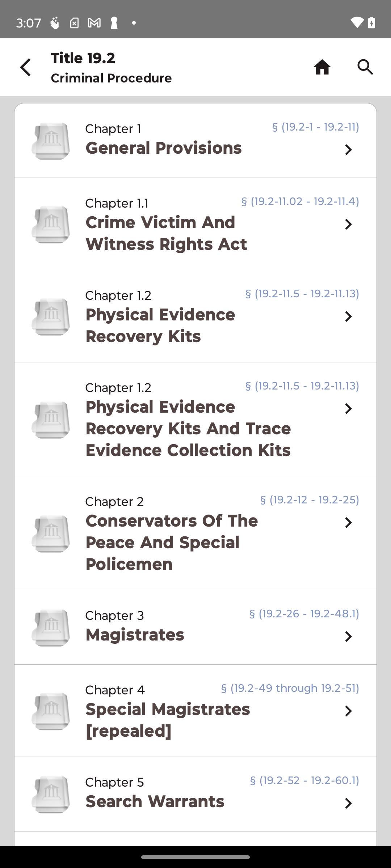Tap the book icon next to Magistrates
The height and width of the screenshot is (868, 391).
click(x=50, y=628)
